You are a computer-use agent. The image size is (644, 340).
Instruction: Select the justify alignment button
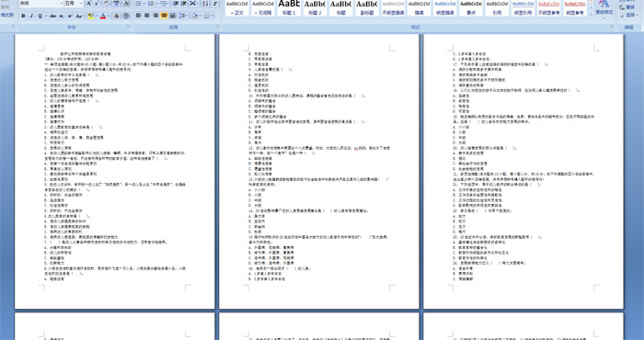click(164, 16)
